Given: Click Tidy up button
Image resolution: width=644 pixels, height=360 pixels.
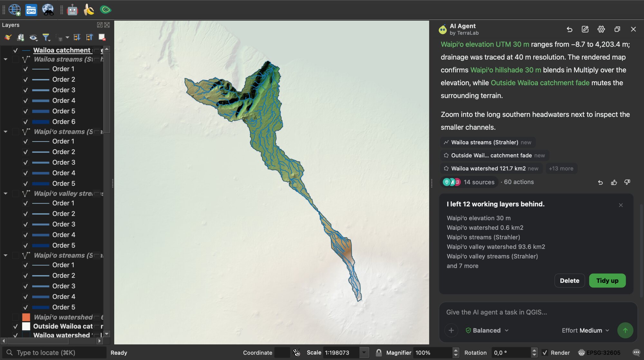Looking at the screenshot, I should [x=607, y=281].
